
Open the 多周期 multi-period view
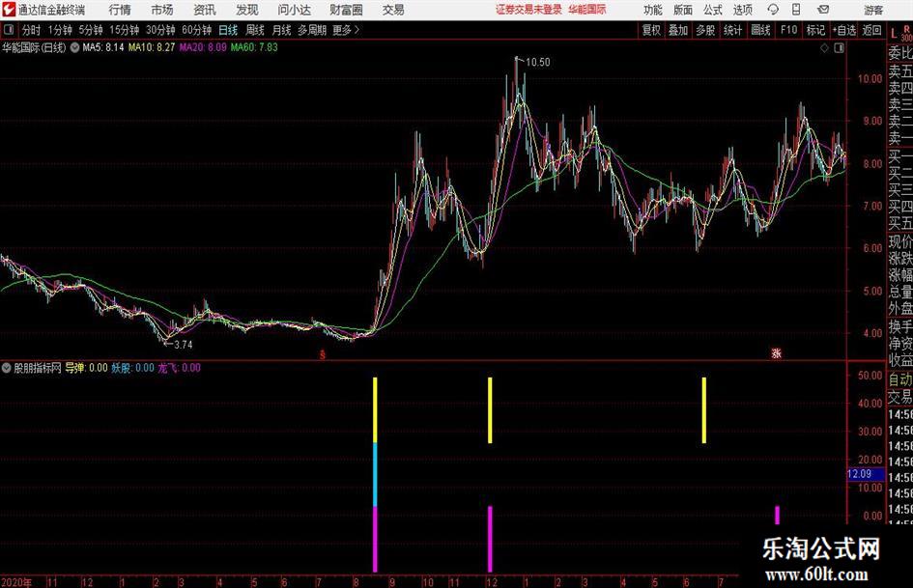(312, 30)
